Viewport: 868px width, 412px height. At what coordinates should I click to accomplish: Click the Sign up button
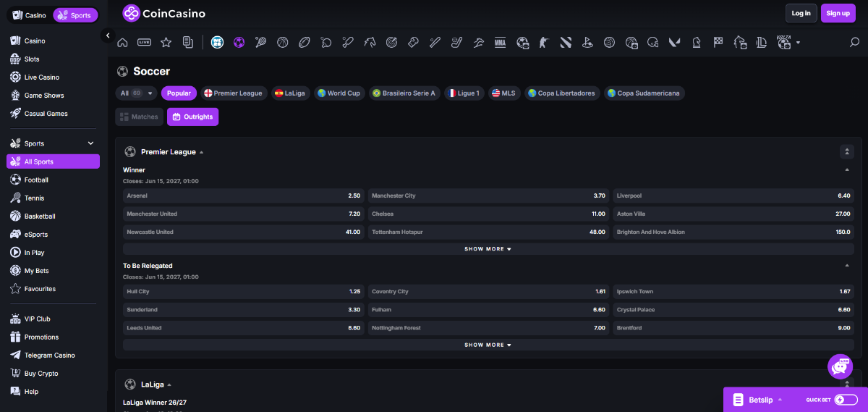[x=838, y=13]
